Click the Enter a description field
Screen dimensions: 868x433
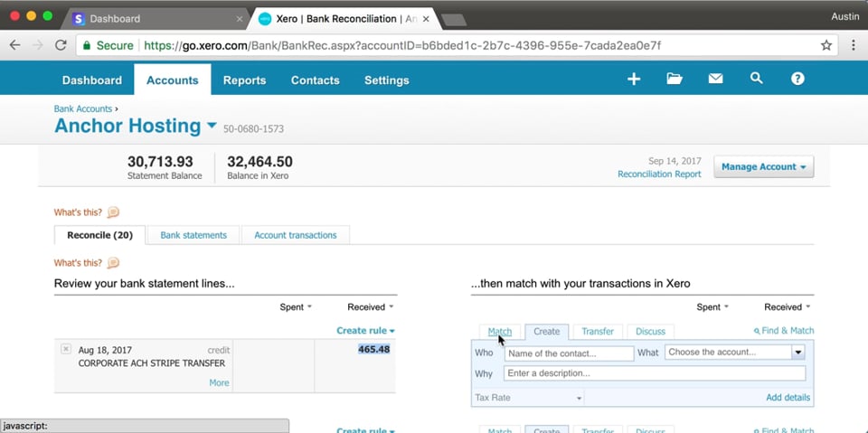point(655,373)
